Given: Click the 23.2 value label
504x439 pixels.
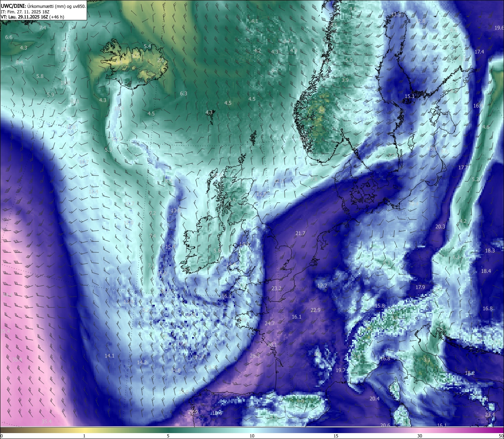Looking at the screenshot, I should (276, 289).
